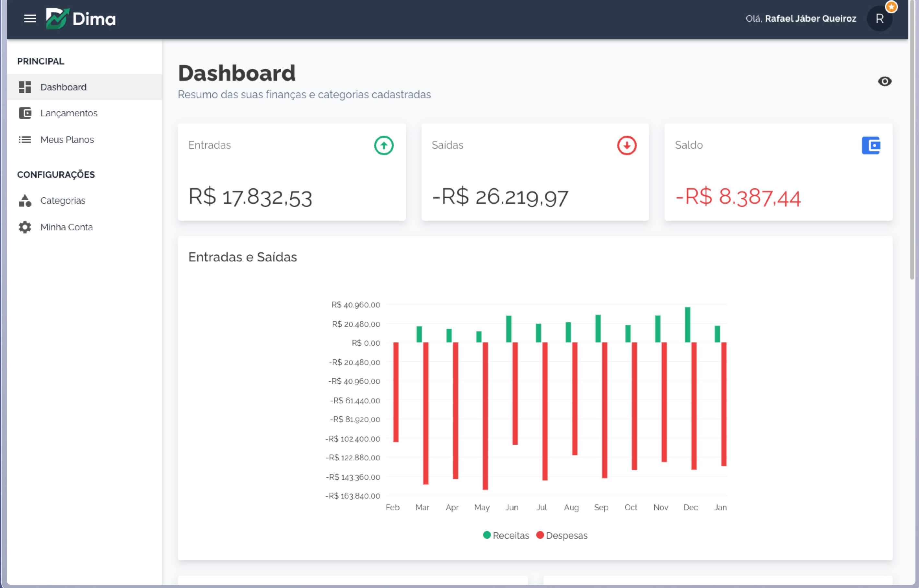Viewport: 919px width, 588px height.
Task: Click the subtitle Resumo das suas finanças
Action: 304,94
